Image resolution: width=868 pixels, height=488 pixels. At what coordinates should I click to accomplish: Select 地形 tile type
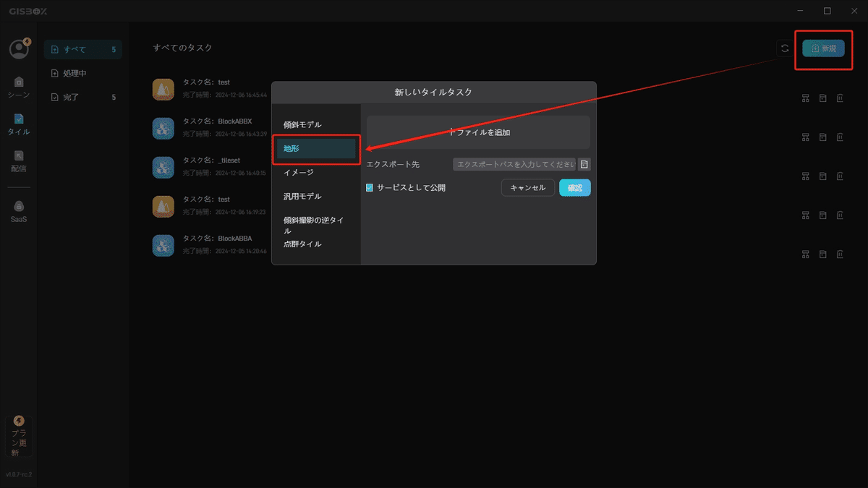[x=316, y=148]
